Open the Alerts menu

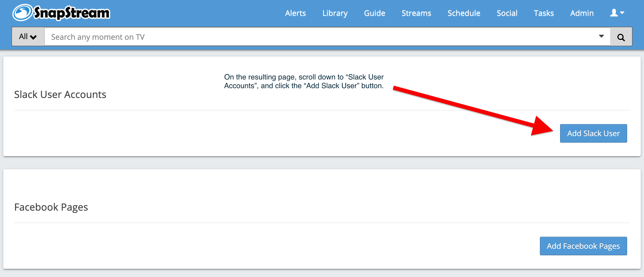point(295,13)
